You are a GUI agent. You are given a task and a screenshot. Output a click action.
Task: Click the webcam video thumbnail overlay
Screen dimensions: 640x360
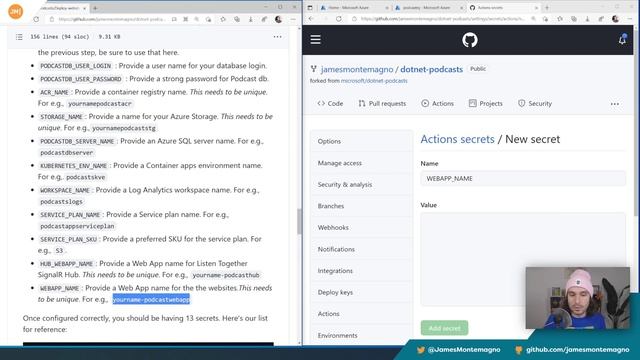point(578,298)
